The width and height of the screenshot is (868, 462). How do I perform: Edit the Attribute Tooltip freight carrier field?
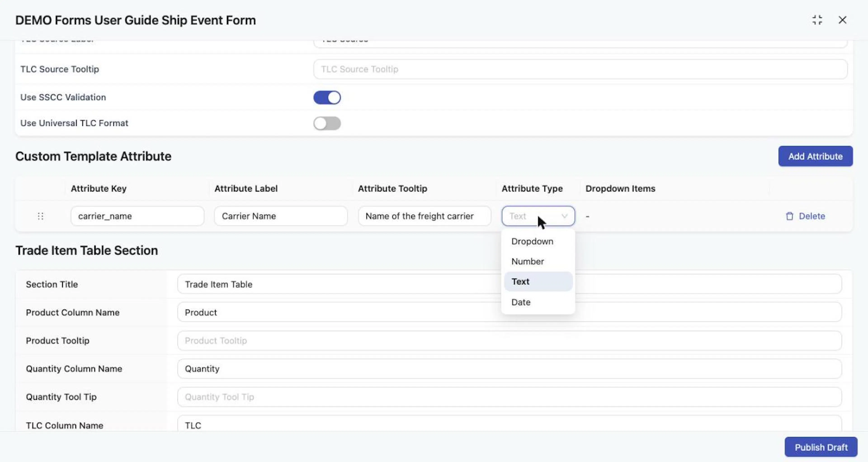coord(424,216)
